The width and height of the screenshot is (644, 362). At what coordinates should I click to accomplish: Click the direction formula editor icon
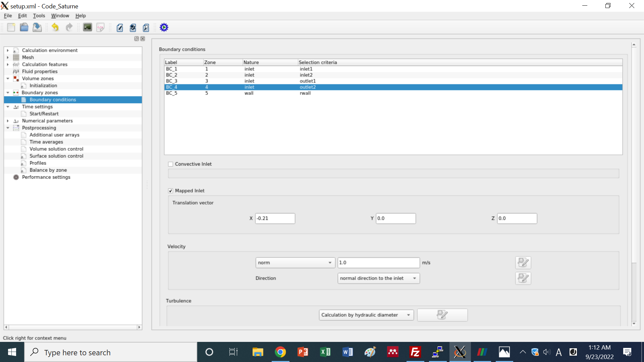523,278
